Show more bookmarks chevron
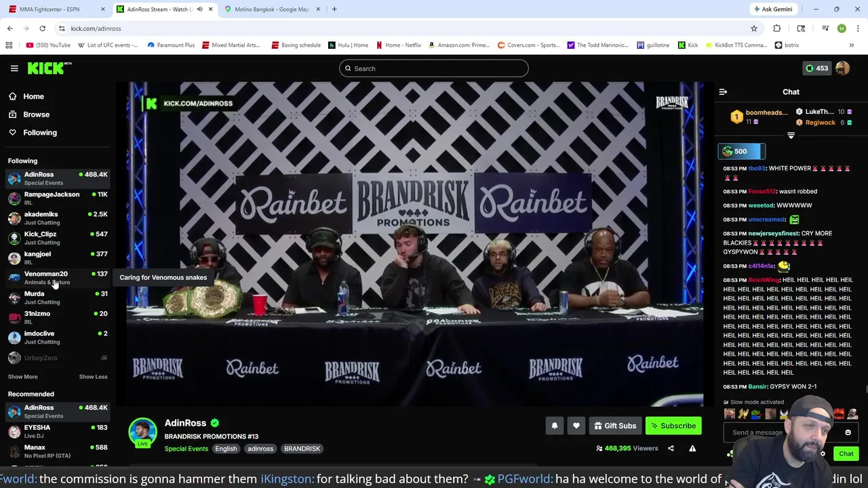868x488 pixels. (x=851, y=45)
